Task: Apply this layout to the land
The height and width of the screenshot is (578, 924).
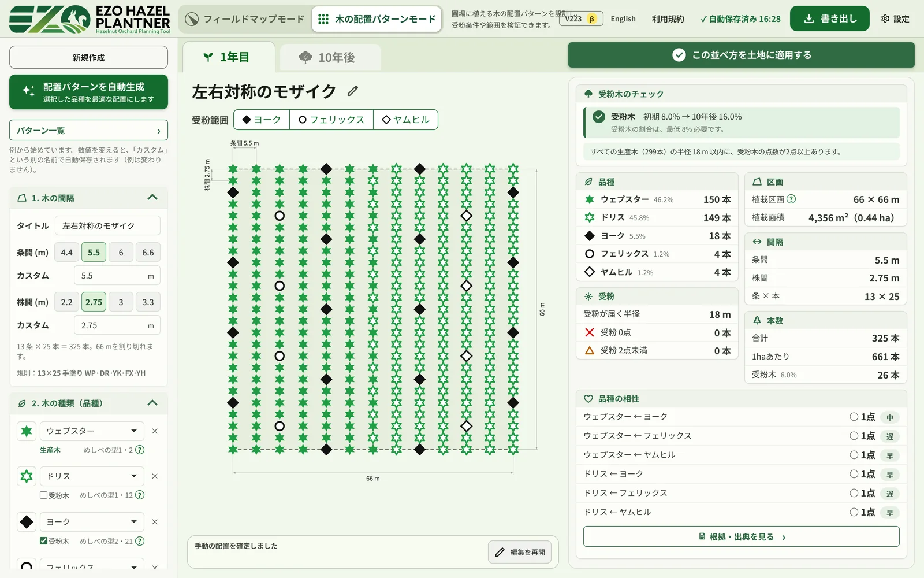Action: pyautogui.click(x=742, y=55)
